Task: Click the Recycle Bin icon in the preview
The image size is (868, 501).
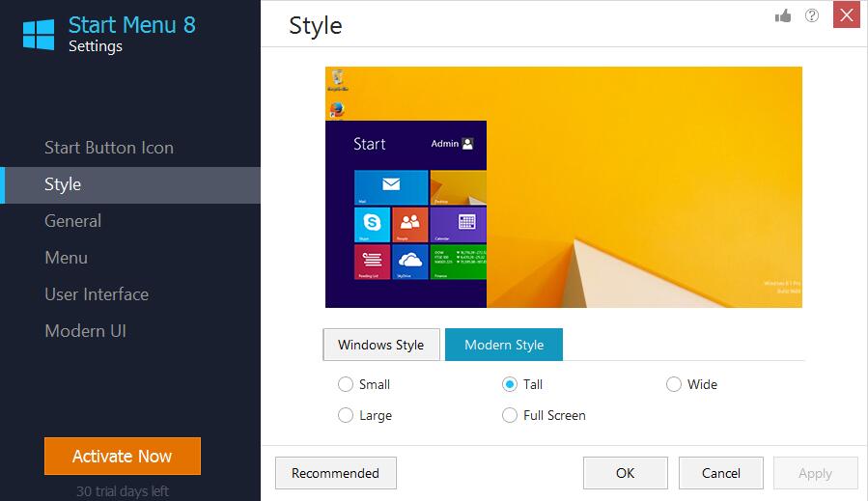Action: coord(338,80)
